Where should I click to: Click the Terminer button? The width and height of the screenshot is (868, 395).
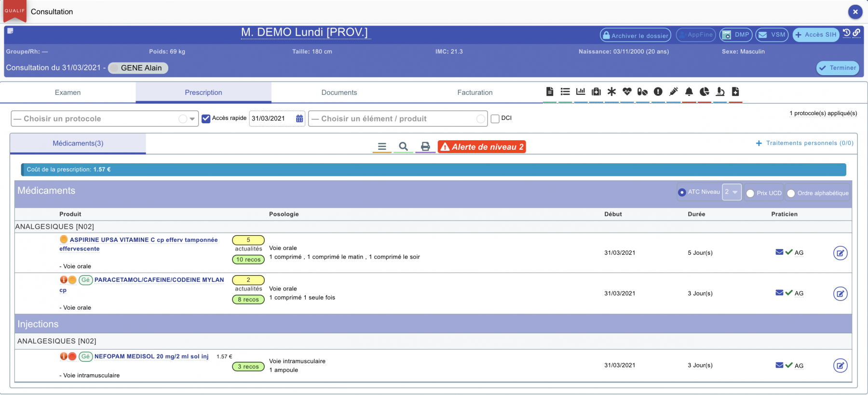coord(838,68)
